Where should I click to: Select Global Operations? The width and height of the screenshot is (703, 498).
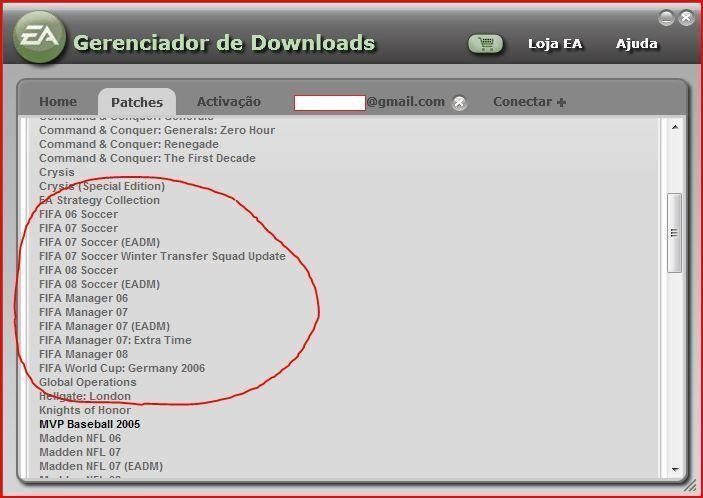88,382
